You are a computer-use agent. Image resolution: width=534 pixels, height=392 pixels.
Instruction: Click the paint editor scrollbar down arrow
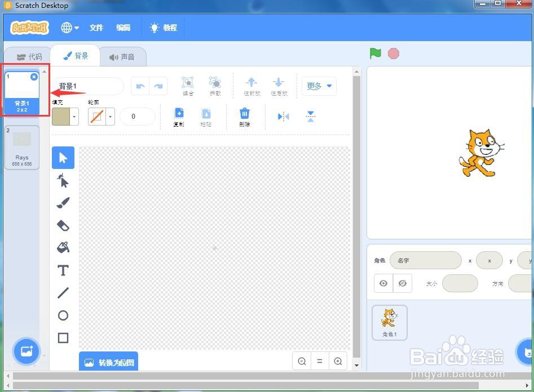click(356, 366)
